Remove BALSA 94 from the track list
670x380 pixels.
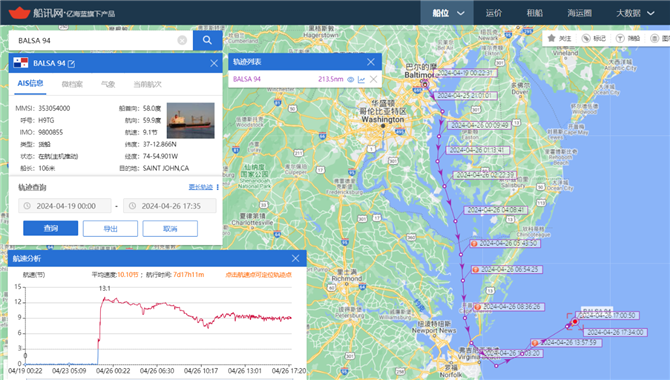373,80
